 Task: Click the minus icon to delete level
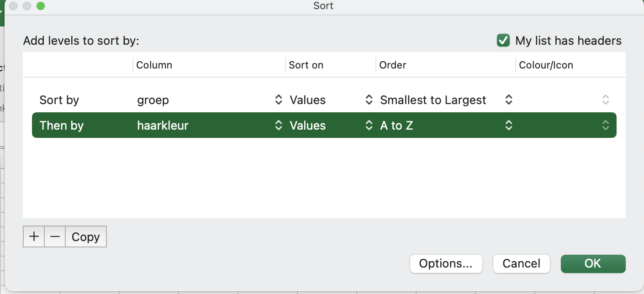coord(55,236)
